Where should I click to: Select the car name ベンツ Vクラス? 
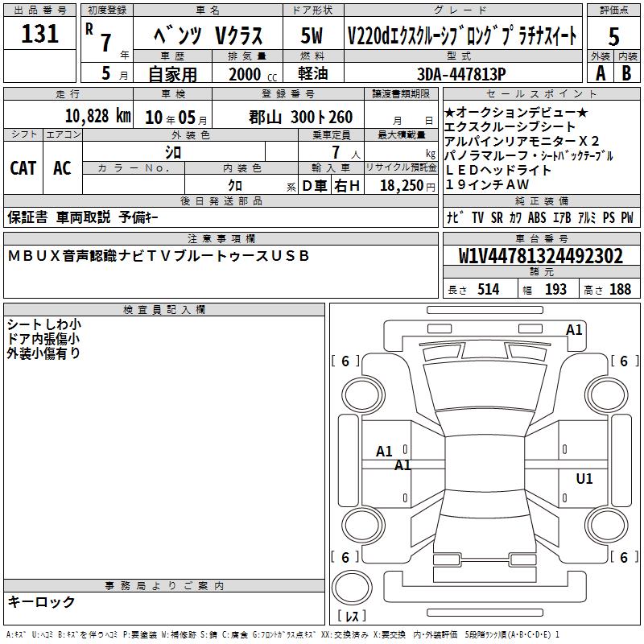[208, 35]
